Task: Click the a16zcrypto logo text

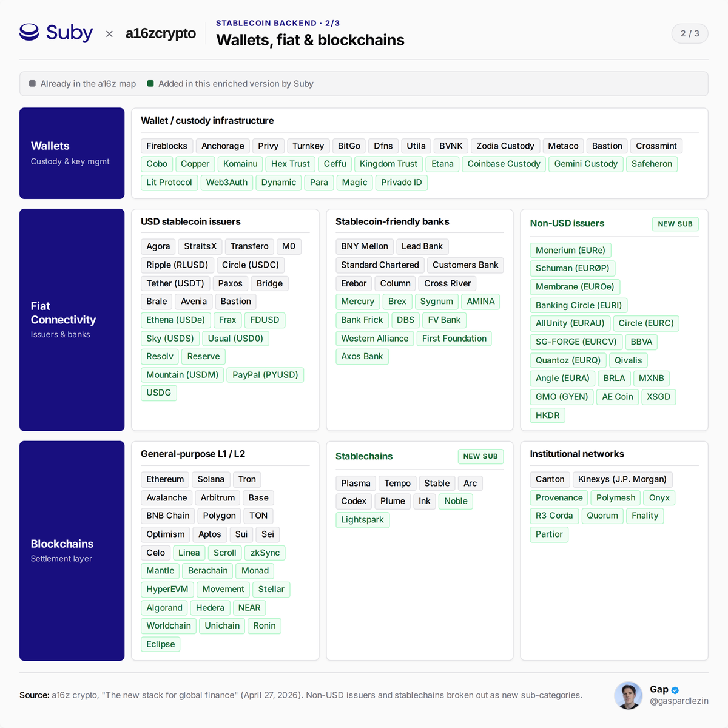Action: tap(161, 33)
